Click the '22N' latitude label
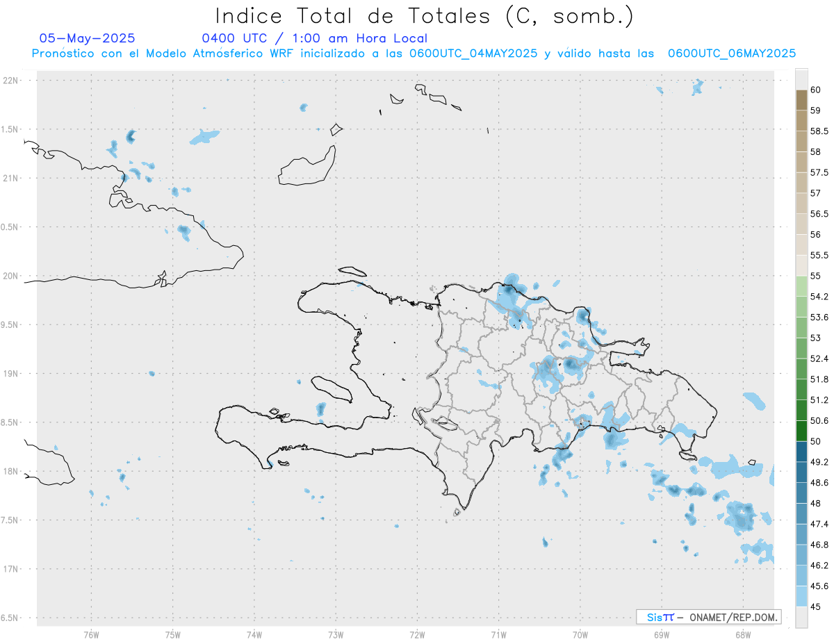Image resolution: width=834 pixels, height=644 pixels. click(10, 81)
